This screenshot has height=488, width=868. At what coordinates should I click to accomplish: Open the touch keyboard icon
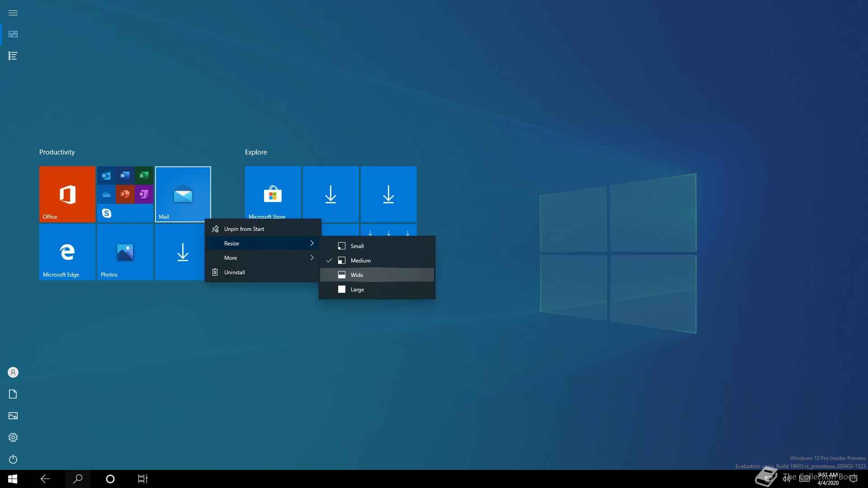805,479
